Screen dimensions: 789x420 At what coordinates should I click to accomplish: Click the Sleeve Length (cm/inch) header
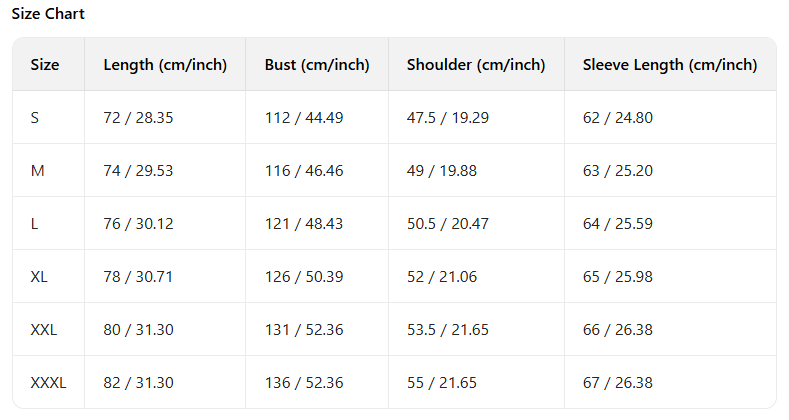pos(670,65)
